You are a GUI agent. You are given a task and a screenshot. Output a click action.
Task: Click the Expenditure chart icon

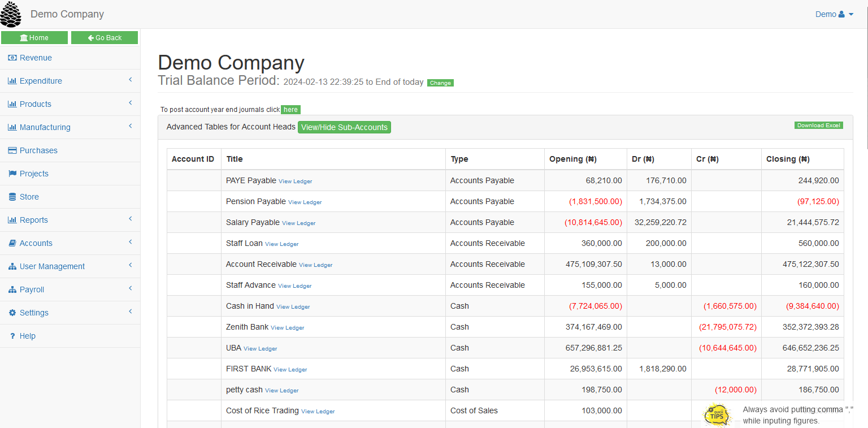click(x=12, y=81)
